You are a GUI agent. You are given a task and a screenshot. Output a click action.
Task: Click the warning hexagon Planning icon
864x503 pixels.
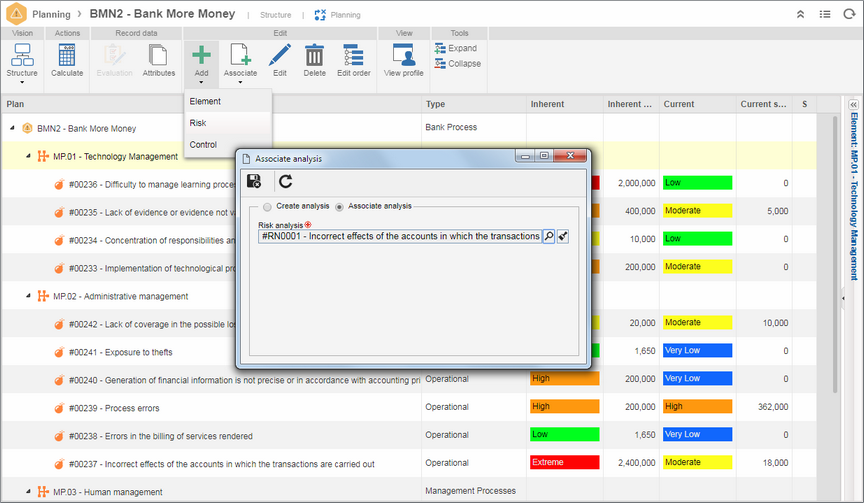[16, 14]
